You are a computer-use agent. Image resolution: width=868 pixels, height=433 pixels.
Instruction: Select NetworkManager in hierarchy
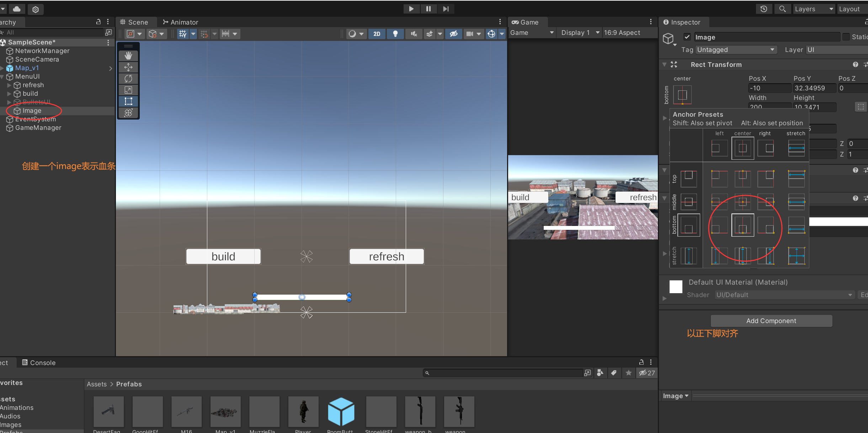coord(42,51)
